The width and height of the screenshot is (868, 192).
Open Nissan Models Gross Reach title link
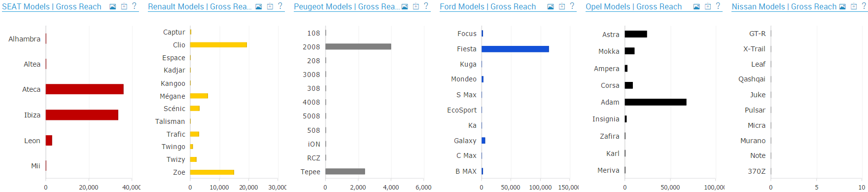[x=784, y=6]
